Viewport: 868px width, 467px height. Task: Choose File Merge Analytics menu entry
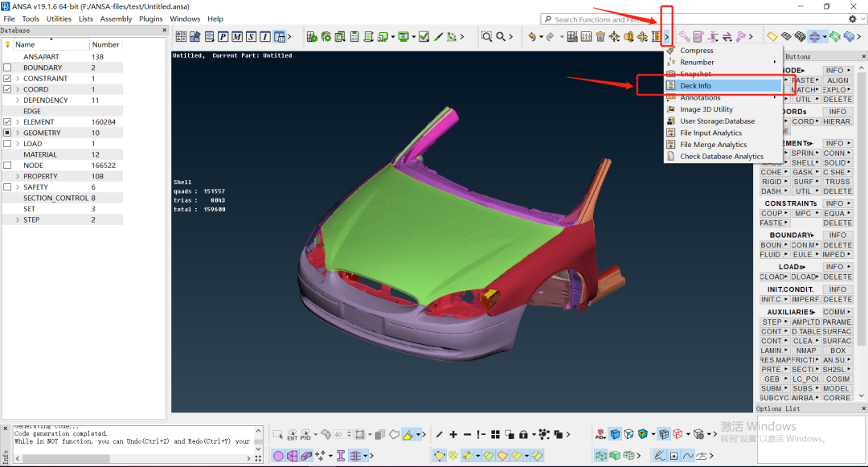tap(723, 145)
